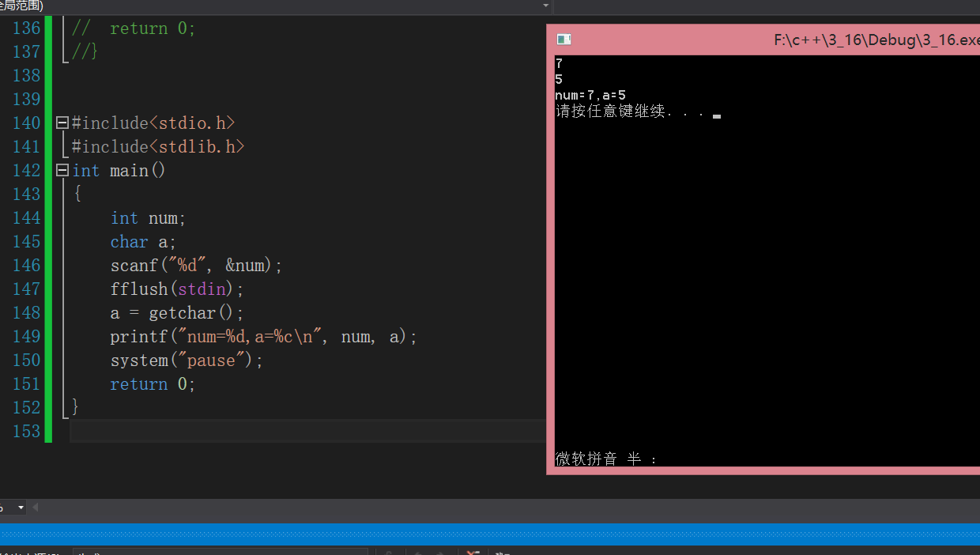Click the console window system menu icon

coord(563,40)
